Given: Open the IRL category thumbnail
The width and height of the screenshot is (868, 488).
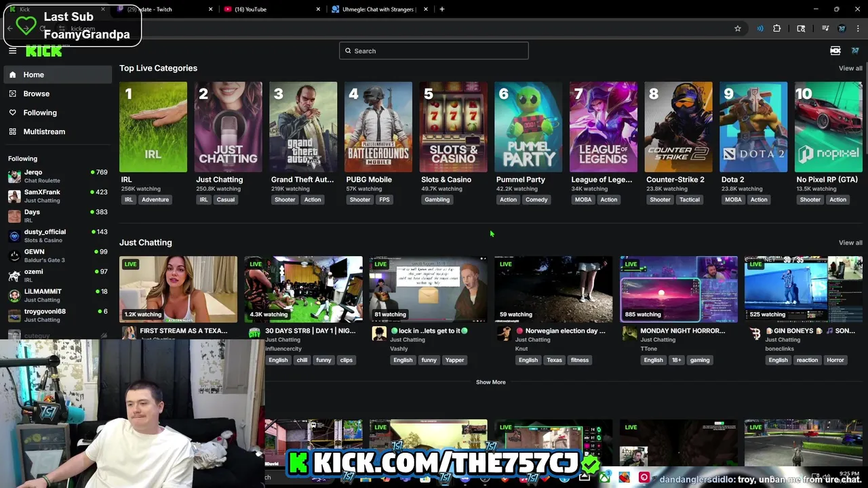Looking at the screenshot, I should tap(153, 127).
